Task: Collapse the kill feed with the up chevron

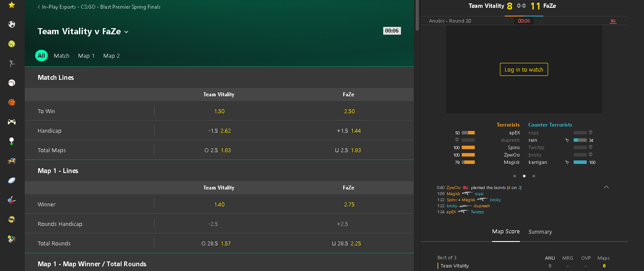Action: tap(606, 187)
